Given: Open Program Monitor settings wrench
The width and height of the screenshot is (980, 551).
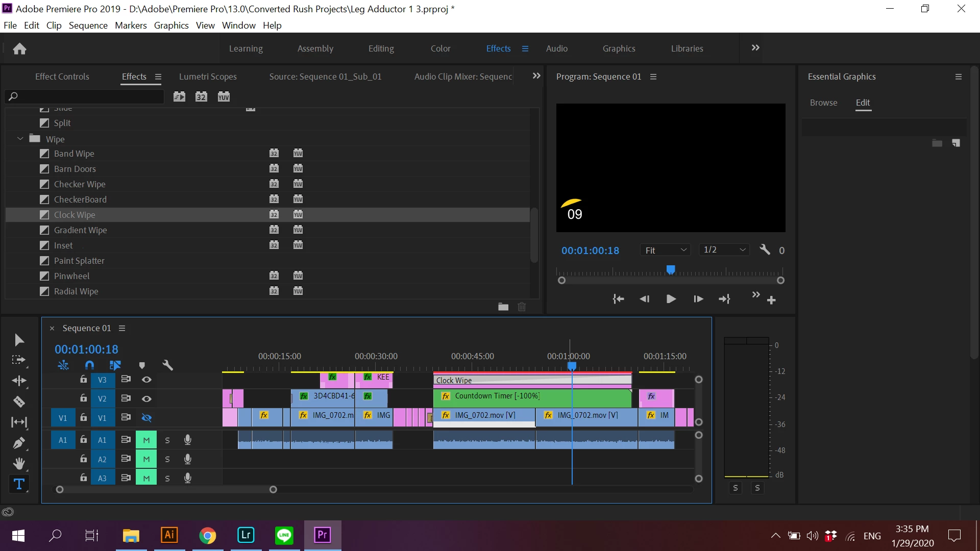Looking at the screenshot, I should click(x=765, y=249).
